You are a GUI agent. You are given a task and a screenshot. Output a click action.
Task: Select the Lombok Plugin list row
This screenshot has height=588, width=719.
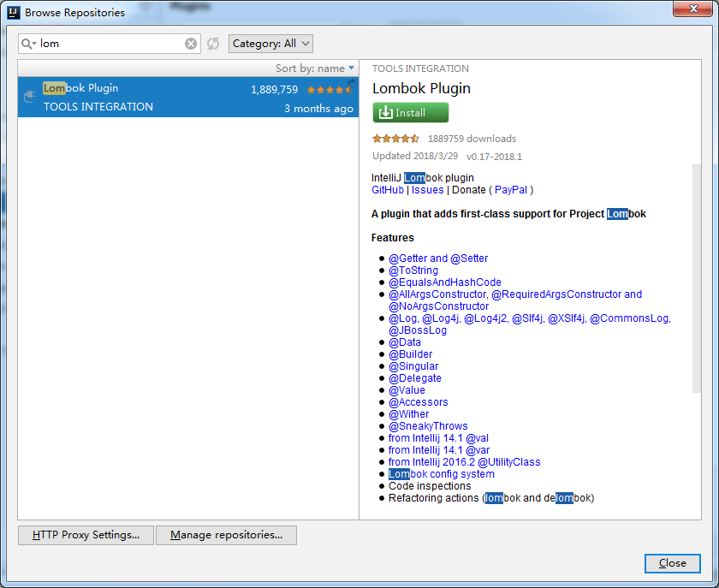click(188, 98)
